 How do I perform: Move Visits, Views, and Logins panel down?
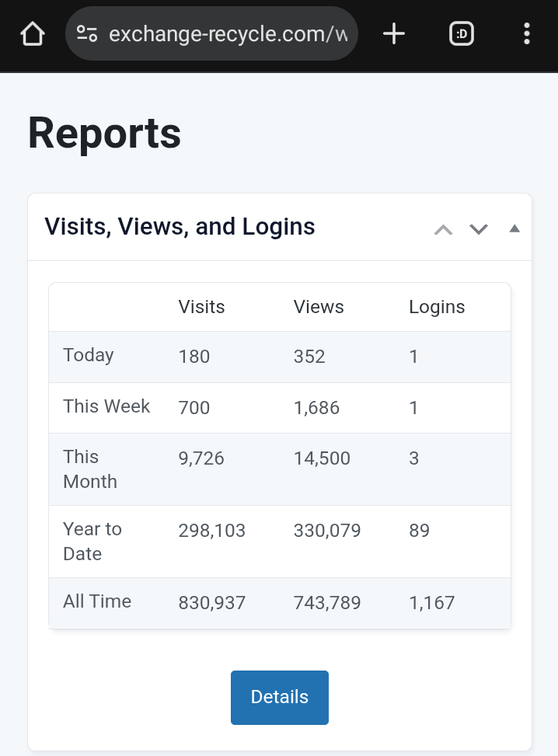[479, 228]
